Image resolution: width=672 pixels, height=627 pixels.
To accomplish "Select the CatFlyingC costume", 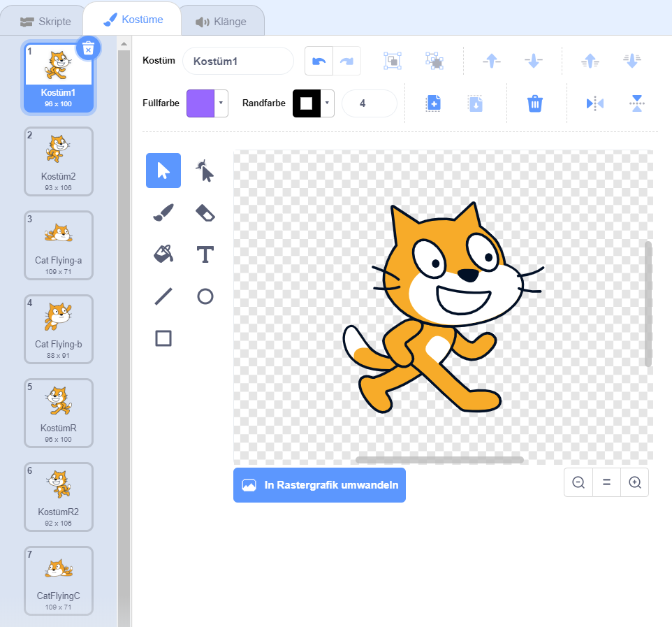I will pos(58,581).
